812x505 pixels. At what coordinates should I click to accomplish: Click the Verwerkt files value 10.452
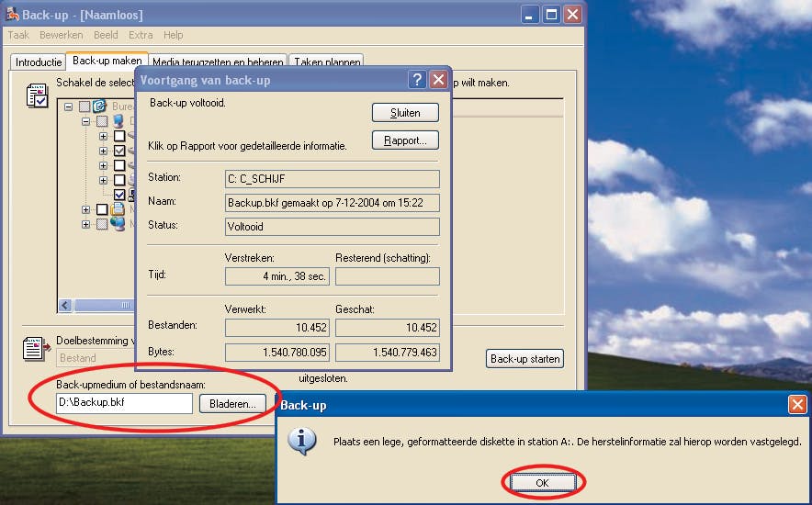pos(277,328)
